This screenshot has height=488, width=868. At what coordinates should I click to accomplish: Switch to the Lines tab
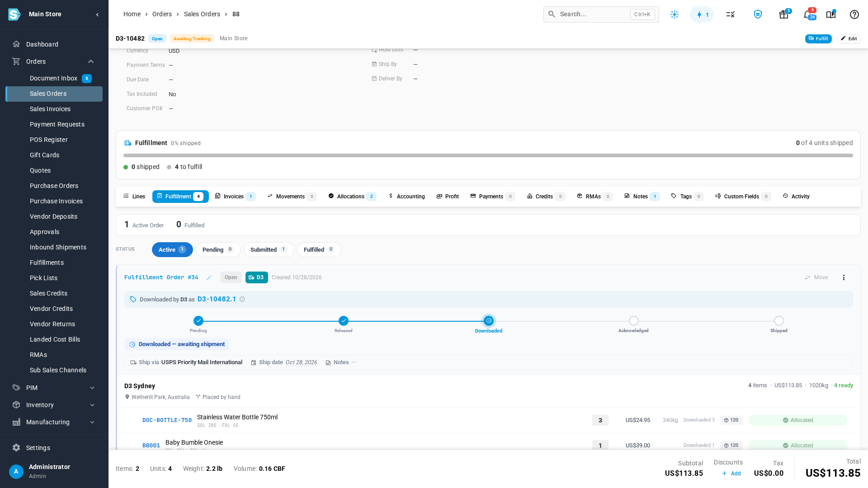(134, 197)
